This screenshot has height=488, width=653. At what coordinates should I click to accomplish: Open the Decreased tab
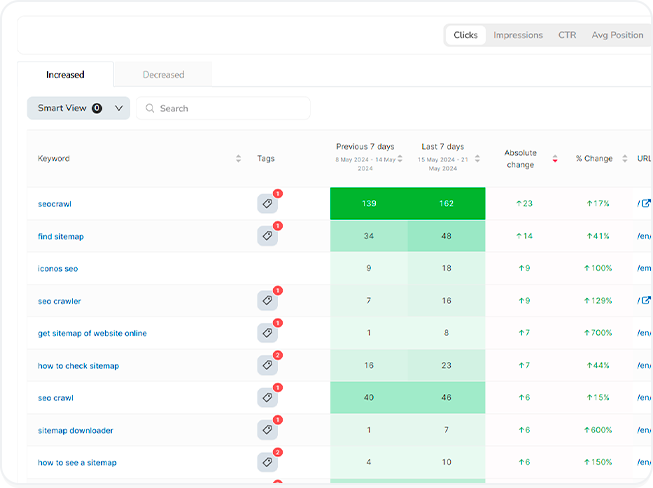coord(163,74)
